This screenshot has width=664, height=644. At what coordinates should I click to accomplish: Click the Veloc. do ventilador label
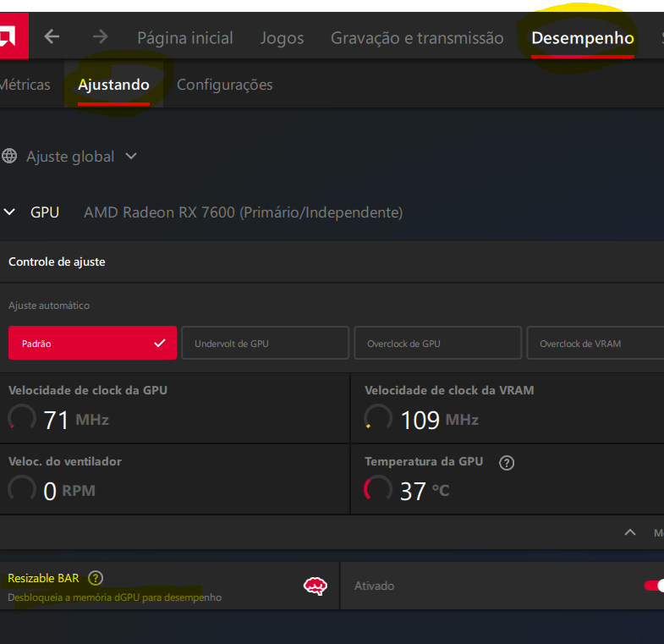coord(65,461)
